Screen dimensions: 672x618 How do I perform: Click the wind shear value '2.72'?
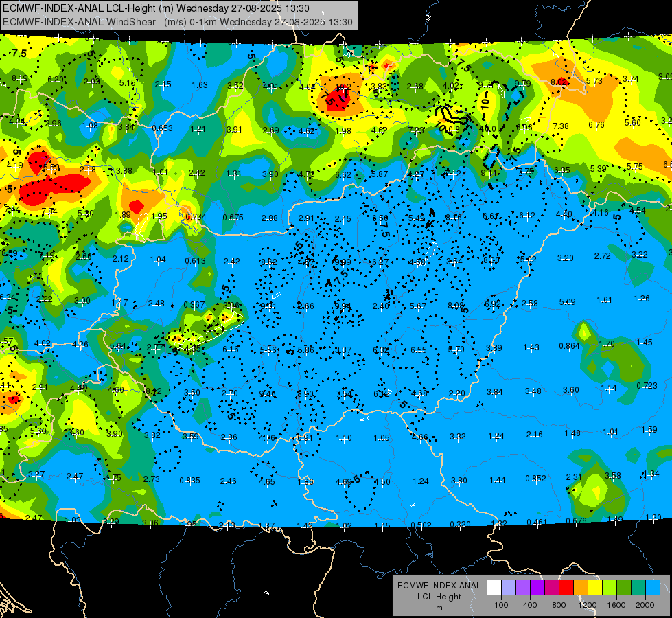tap(603, 256)
